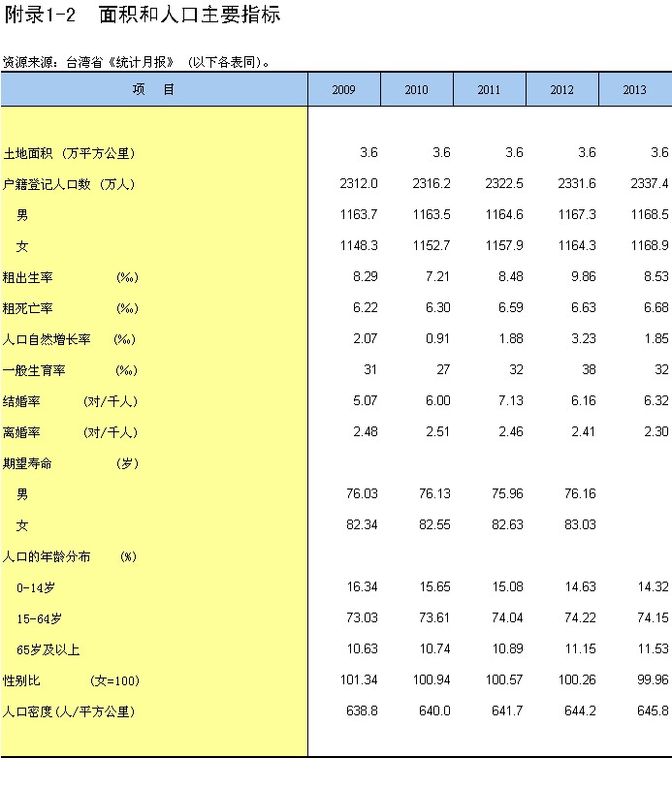Click female population 1148.3 cell
672x789 pixels.
pyautogui.click(x=359, y=245)
